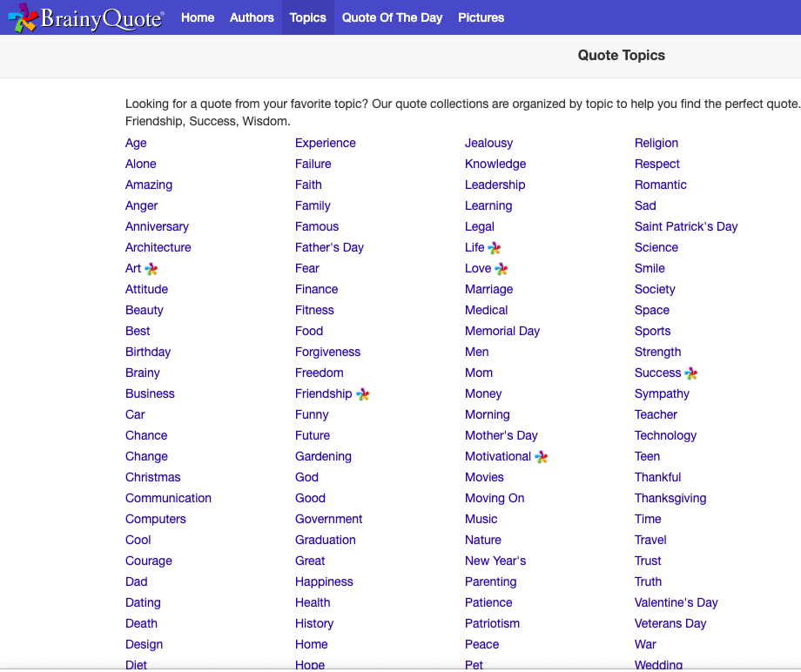Open the Veterans Day topic
This screenshot has height=672, width=801.
(670, 624)
